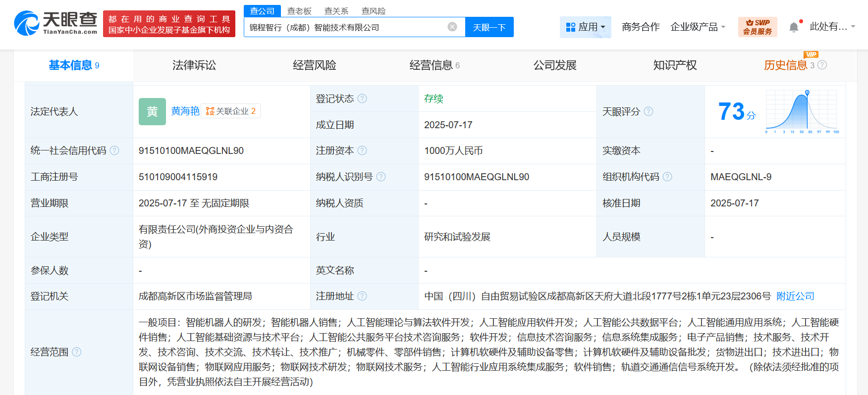868x395 pixels.
Task: Click the 应用 grid icon
Action: click(571, 27)
